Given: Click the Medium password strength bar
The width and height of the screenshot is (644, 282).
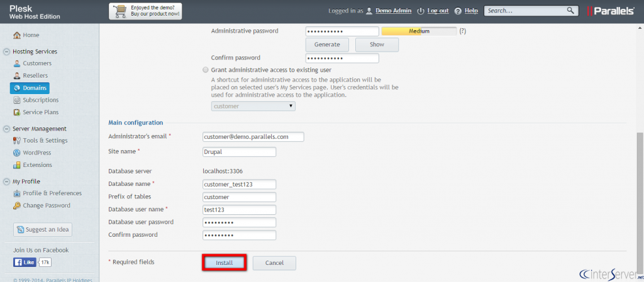Looking at the screenshot, I should (x=419, y=31).
